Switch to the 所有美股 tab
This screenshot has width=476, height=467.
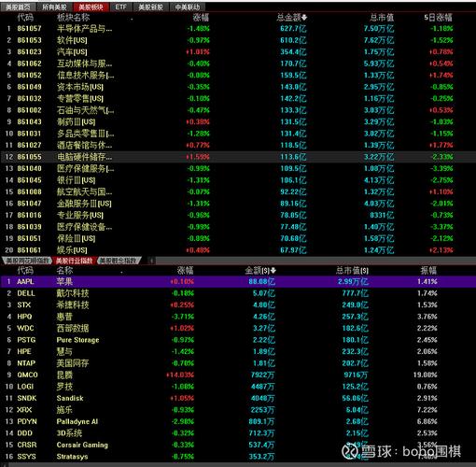54,7
